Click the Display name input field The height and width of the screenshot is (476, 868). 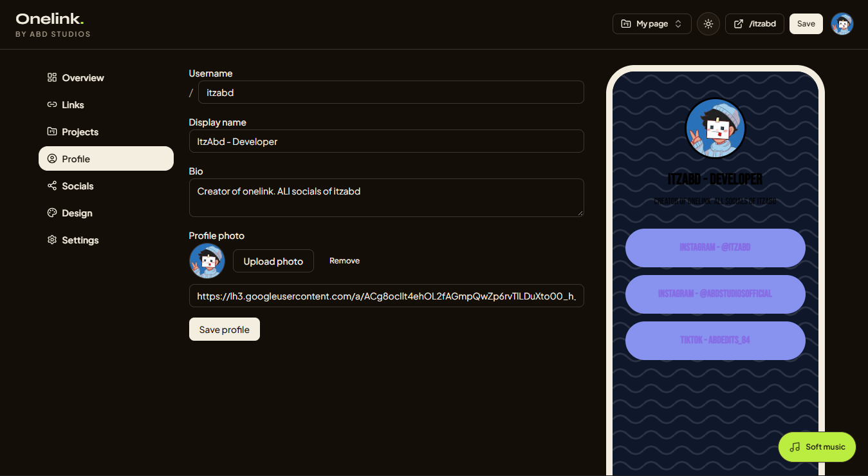coord(387,141)
